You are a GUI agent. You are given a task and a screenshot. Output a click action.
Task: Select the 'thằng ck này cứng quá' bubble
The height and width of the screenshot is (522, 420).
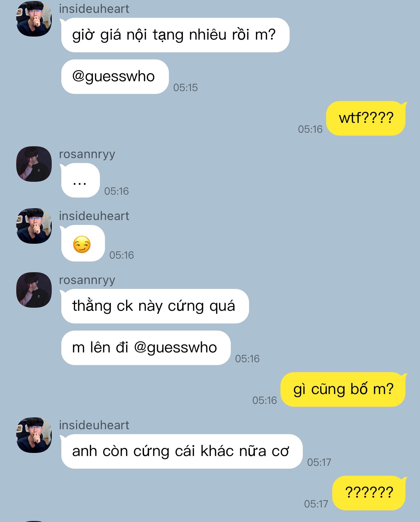(x=155, y=306)
